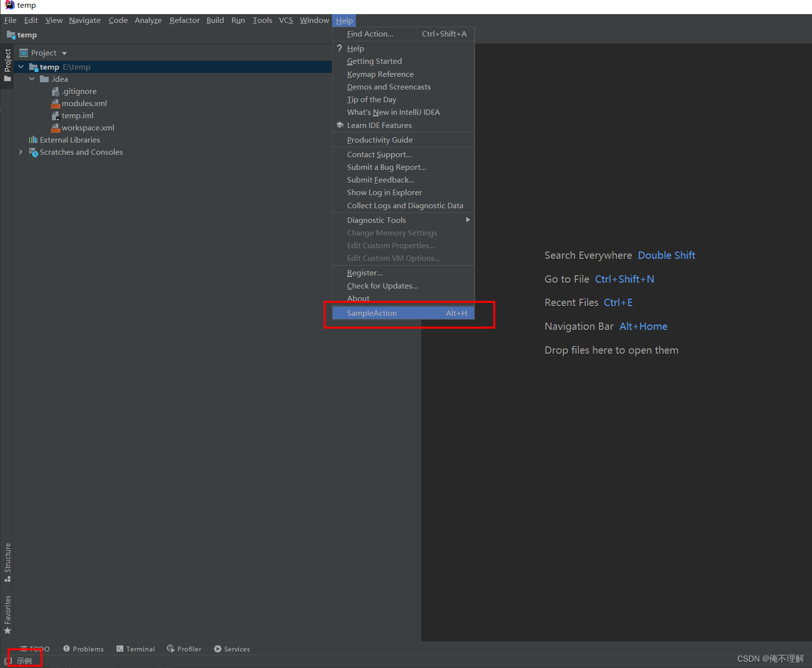Choose Submit Feedback menu item
The width and height of the screenshot is (812, 668).
404,180
